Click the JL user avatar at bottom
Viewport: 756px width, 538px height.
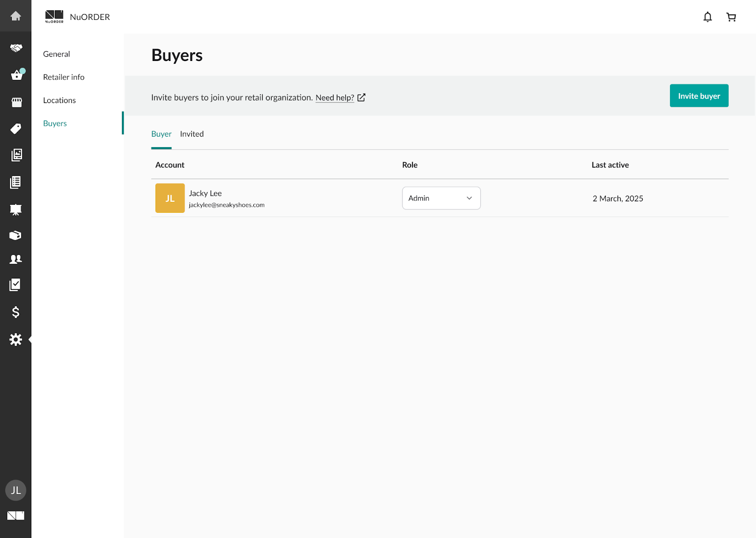(x=16, y=490)
